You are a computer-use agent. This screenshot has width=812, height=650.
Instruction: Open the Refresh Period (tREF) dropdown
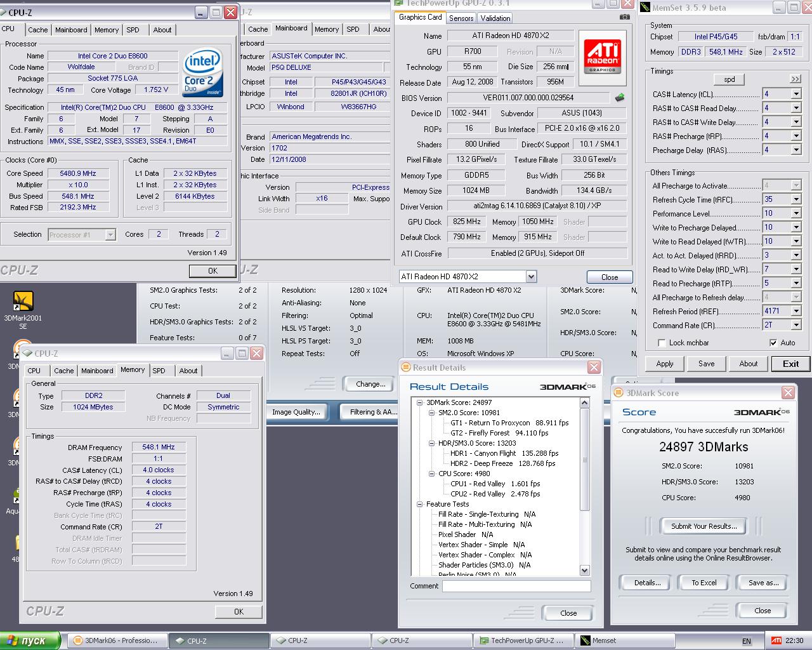[x=796, y=311]
